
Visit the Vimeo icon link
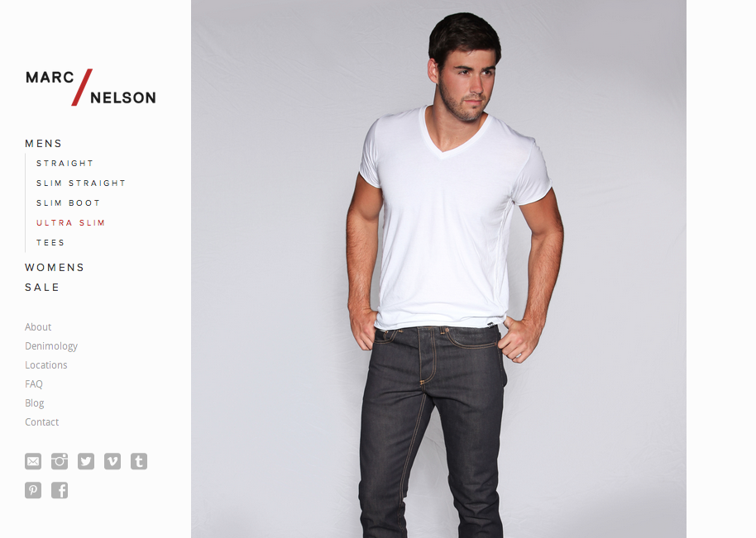[x=112, y=461]
